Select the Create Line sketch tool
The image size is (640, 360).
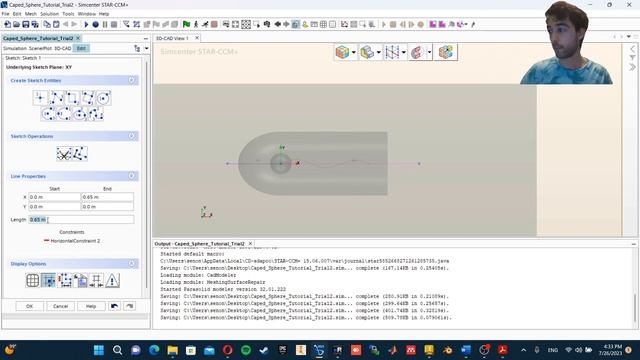pyautogui.click(x=56, y=98)
